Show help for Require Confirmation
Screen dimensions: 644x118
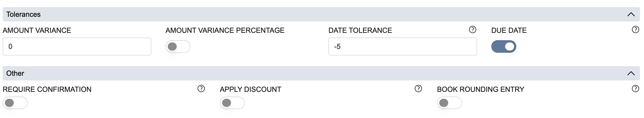tap(201, 89)
